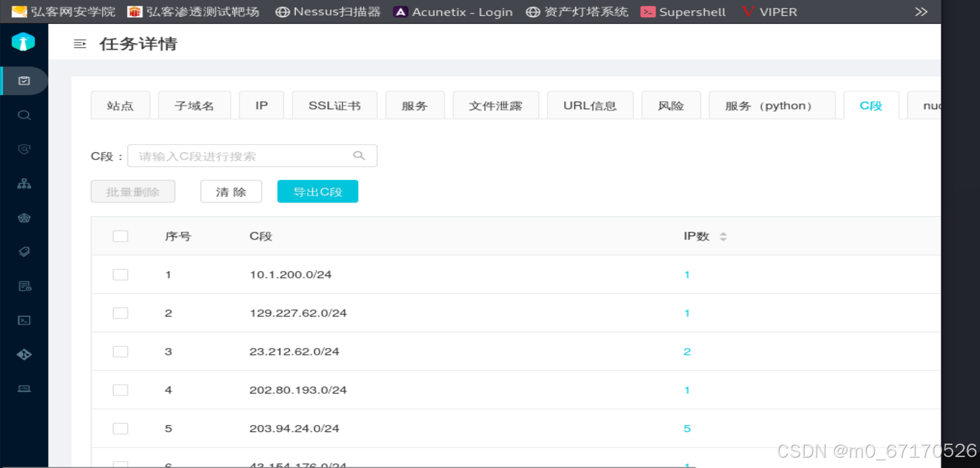This screenshot has height=468, width=980.
Task: Open the Acunetix - Login bookmark
Action: coord(453,12)
